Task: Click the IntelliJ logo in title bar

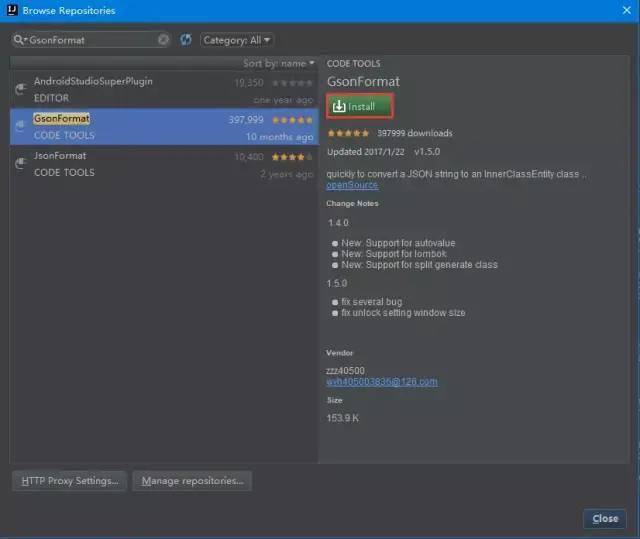Action: point(12,9)
